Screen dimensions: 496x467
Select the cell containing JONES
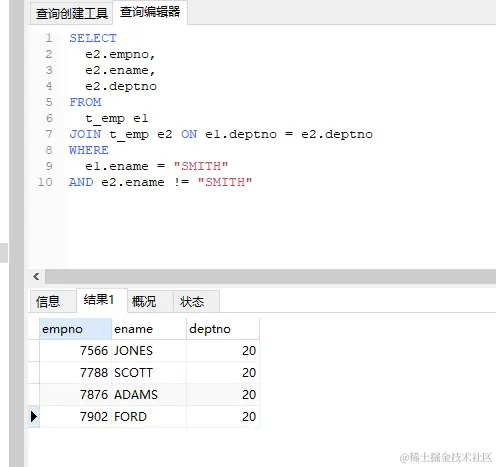coord(149,351)
